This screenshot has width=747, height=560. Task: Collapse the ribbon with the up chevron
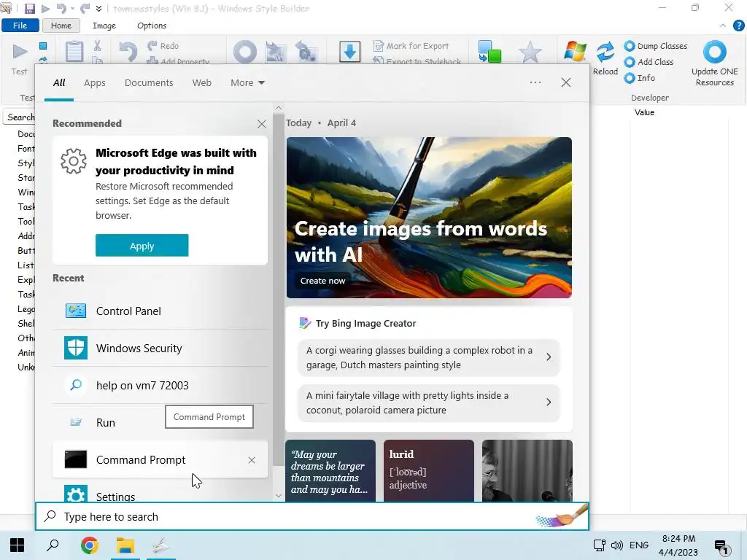pyautogui.click(x=723, y=26)
